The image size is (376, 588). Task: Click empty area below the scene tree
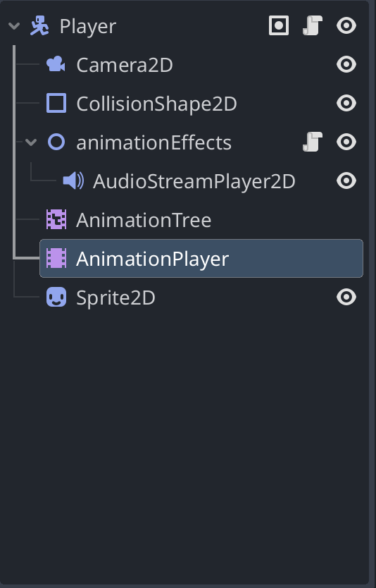point(187,443)
